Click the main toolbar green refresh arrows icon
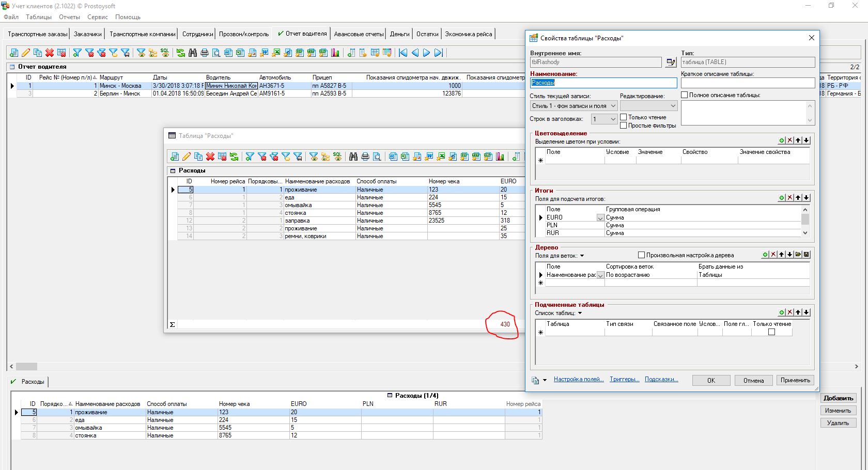The image size is (868, 470). (180, 53)
